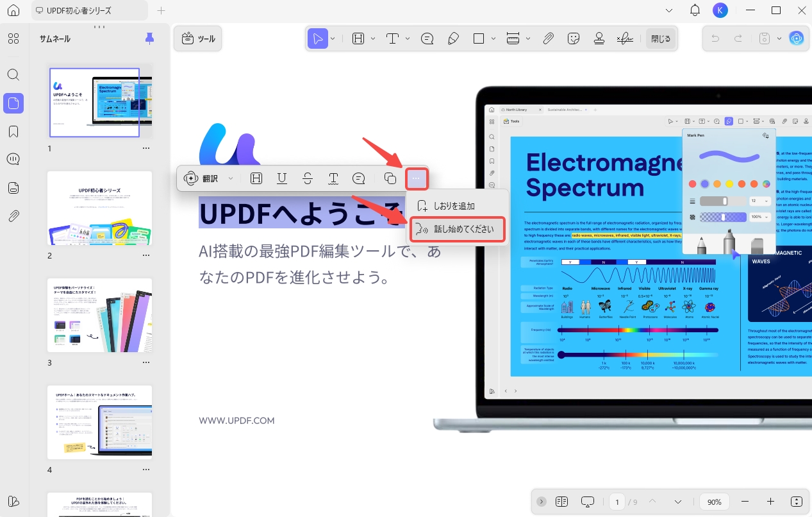Open the Search panel in the sidebar
812x517 pixels.
(x=13, y=75)
